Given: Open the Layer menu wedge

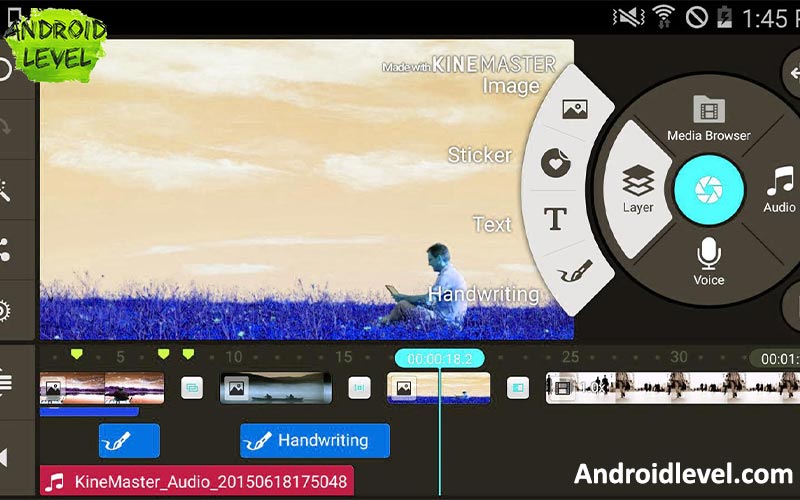Looking at the screenshot, I should point(638,189).
